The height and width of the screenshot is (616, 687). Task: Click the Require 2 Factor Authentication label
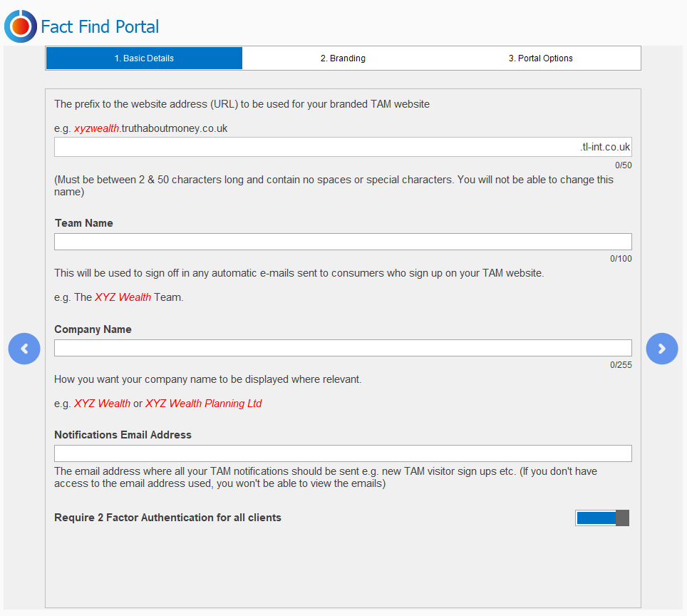(x=167, y=518)
